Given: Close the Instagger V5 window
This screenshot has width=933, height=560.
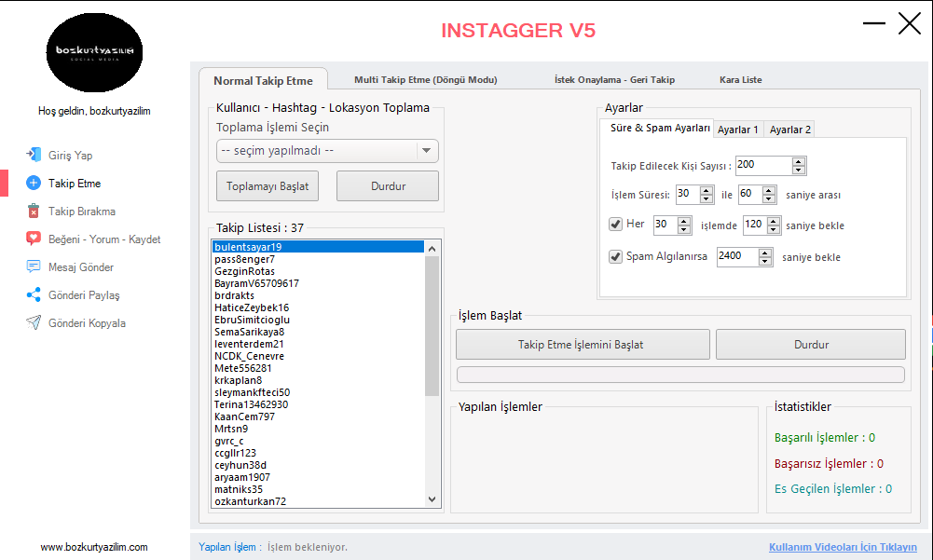Looking at the screenshot, I should [909, 24].
